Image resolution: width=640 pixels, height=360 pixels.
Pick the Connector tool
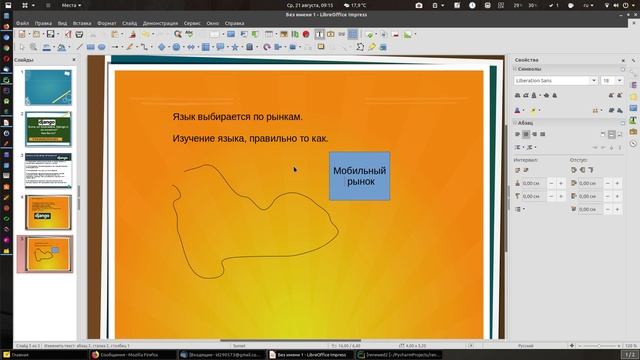[144, 47]
